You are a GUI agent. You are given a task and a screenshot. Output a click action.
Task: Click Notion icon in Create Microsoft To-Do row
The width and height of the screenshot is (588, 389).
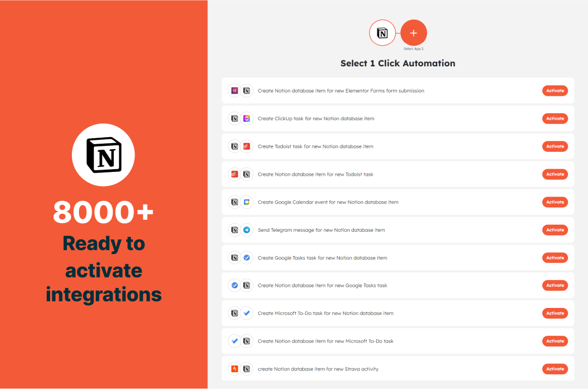[x=234, y=313]
